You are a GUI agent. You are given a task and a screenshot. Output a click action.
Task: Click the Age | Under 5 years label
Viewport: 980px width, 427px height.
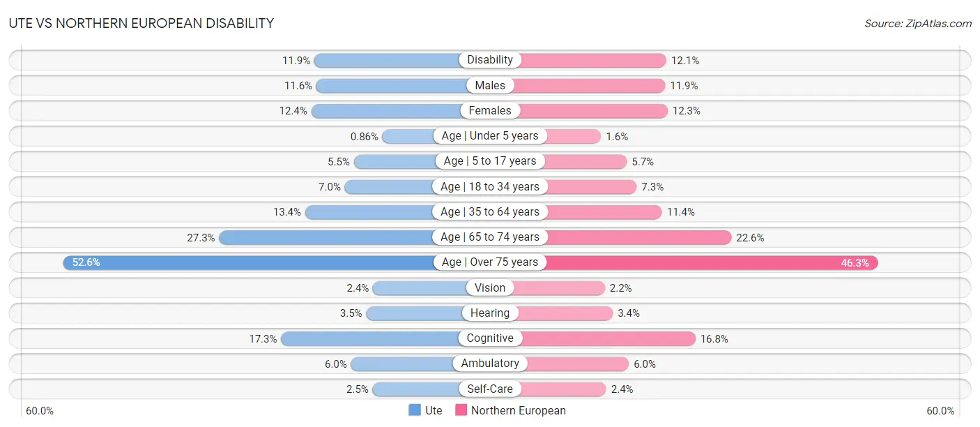(x=490, y=136)
